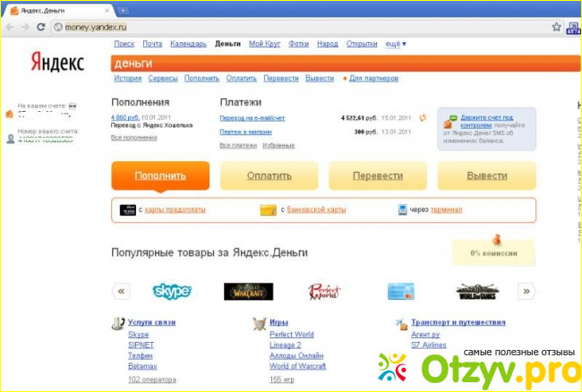This screenshot has height=392, width=582.
Task: Click the prepaid card icon
Action: (127, 210)
